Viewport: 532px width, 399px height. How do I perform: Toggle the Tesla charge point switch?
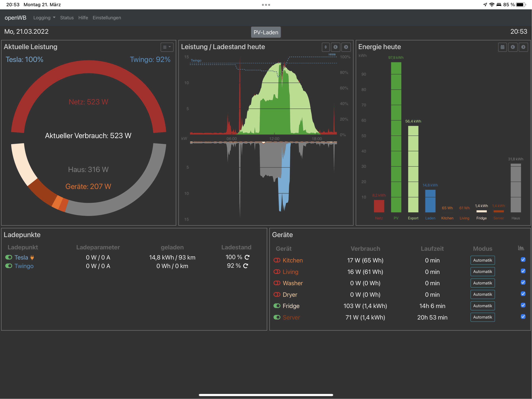pos(9,257)
